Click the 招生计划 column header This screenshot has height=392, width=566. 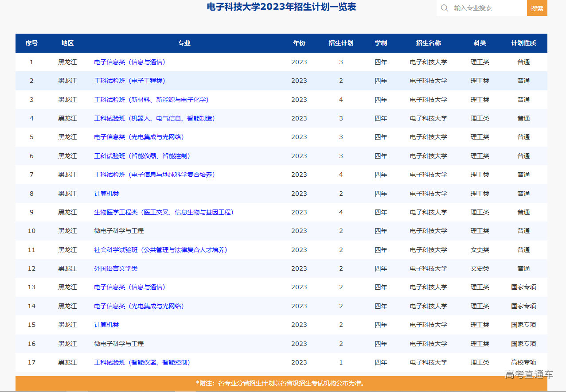(x=341, y=43)
